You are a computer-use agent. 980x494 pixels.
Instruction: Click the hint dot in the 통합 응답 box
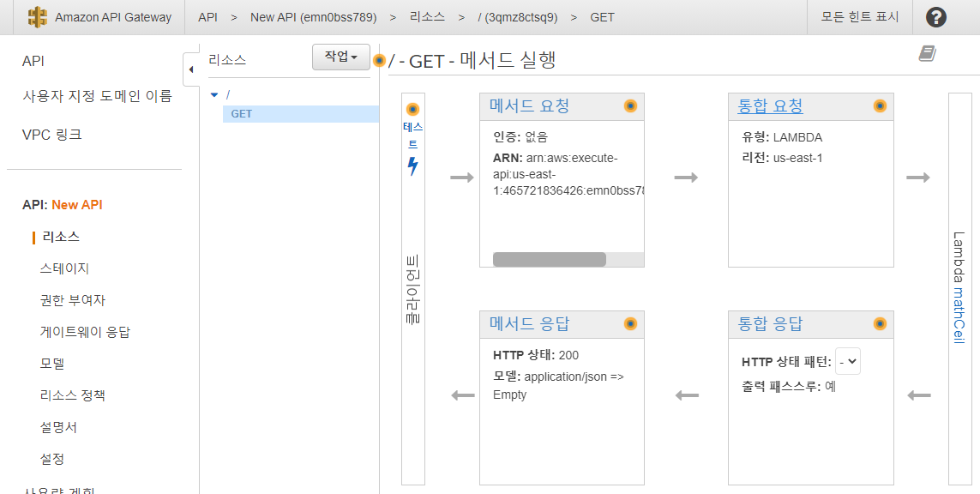pos(880,324)
